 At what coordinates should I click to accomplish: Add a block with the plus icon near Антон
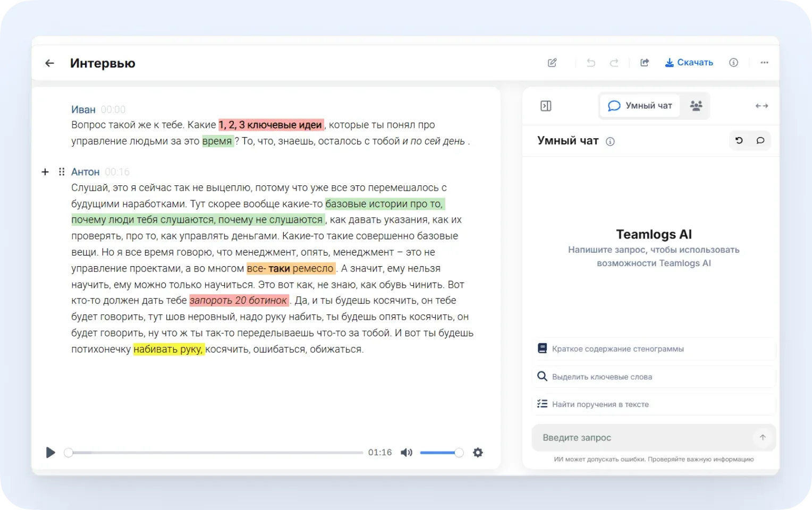[x=45, y=172]
